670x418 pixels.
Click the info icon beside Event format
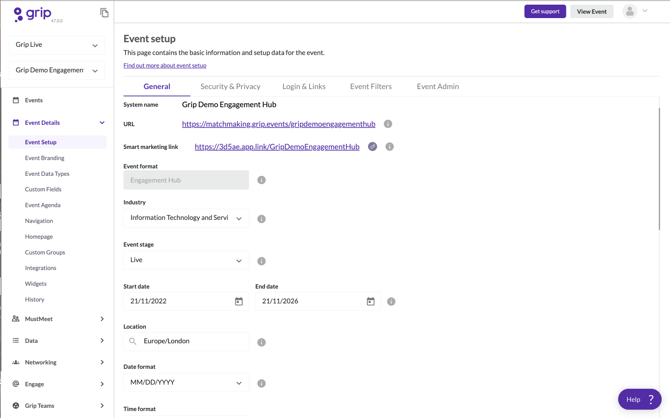pyautogui.click(x=261, y=180)
